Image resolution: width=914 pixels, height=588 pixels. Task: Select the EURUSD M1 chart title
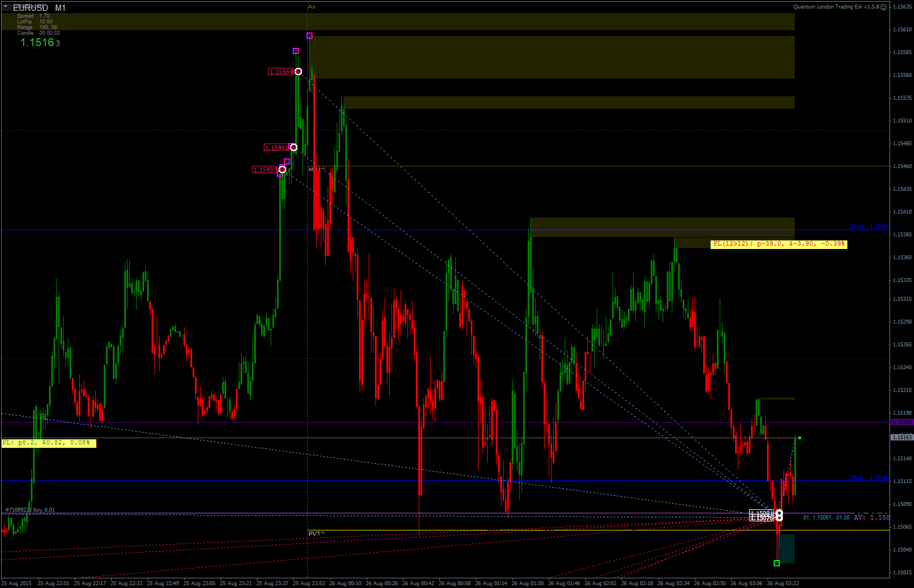click(39, 8)
